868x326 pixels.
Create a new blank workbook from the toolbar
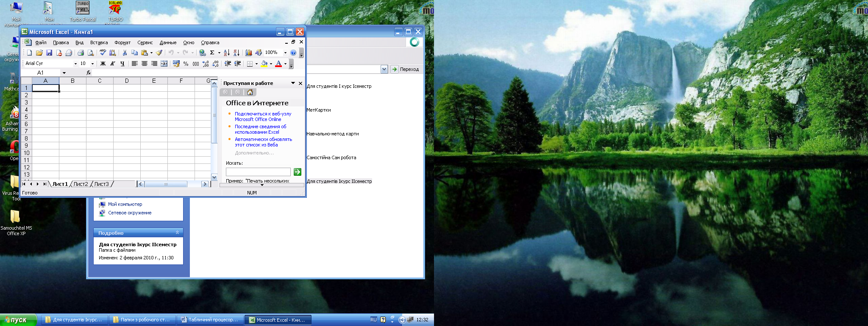coord(29,53)
